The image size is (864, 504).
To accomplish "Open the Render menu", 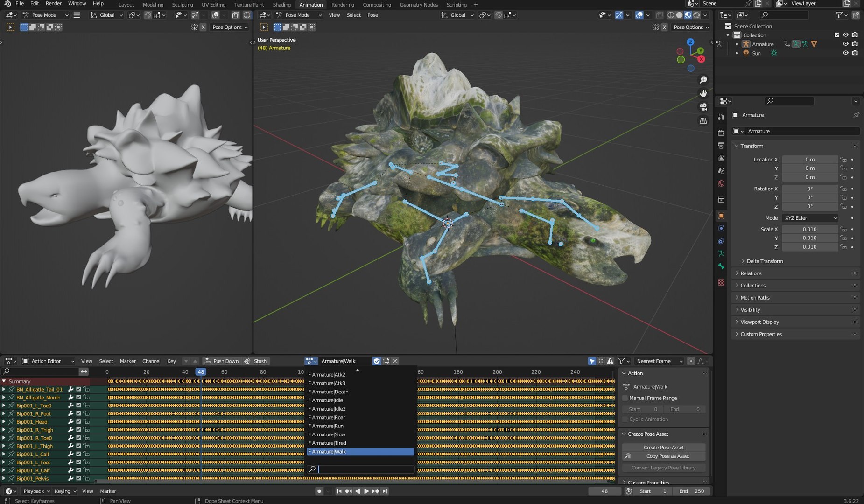I will [x=53, y=4].
